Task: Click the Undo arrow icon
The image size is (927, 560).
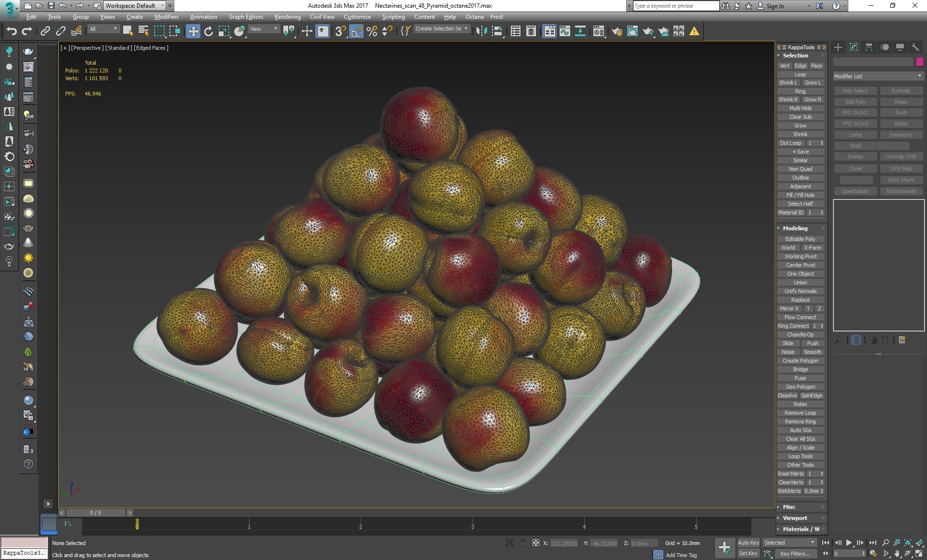Action: pyautogui.click(x=12, y=31)
